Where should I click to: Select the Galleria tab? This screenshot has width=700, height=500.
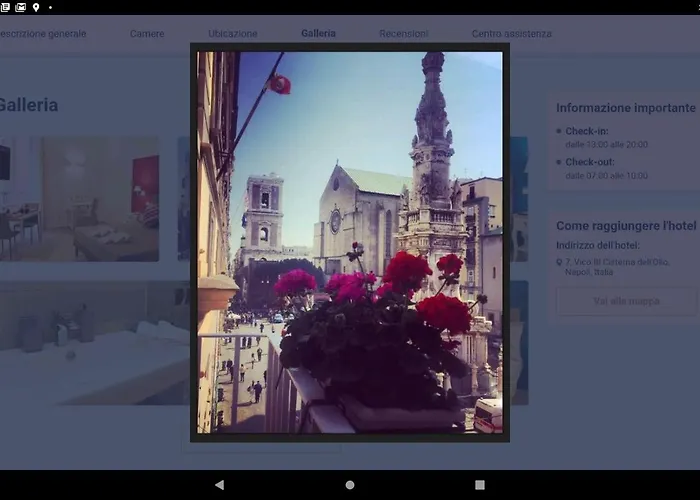[x=318, y=34]
